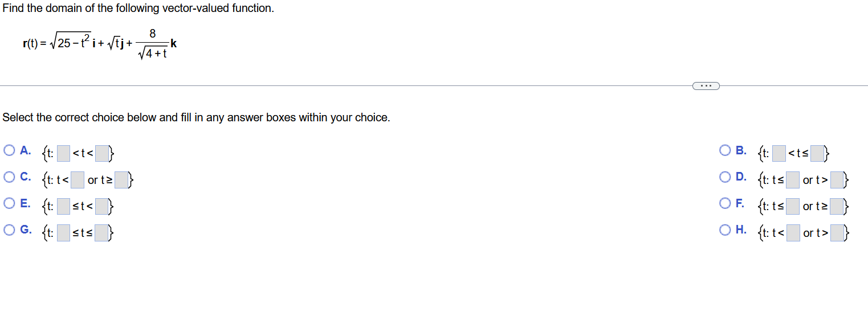The width and height of the screenshot is (868, 332).
Task: Pick radio button for choice E
Action: coord(9,203)
